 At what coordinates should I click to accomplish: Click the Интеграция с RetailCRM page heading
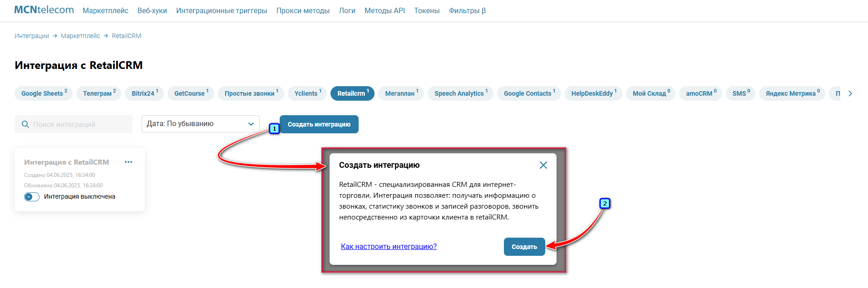[79, 65]
